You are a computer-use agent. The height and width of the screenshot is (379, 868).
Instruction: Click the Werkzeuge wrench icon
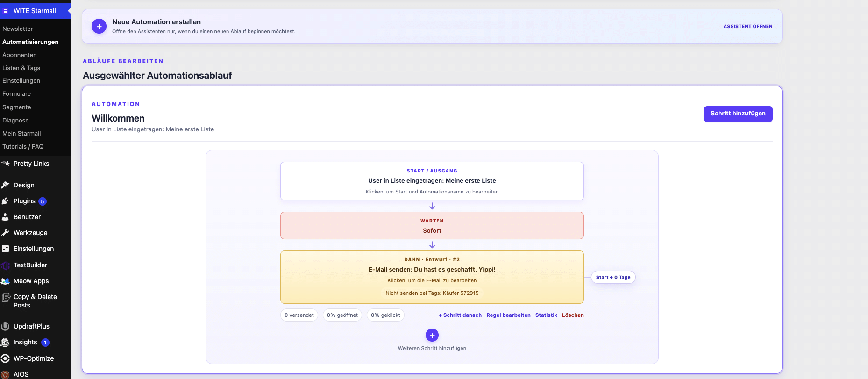pyautogui.click(x=6, y=233)
